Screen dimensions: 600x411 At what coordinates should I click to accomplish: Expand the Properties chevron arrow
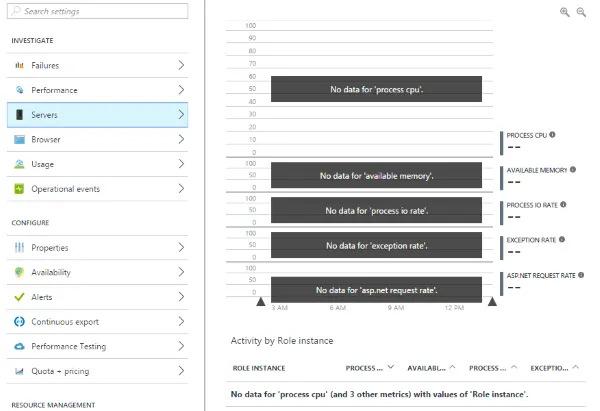tap(181, 247)
